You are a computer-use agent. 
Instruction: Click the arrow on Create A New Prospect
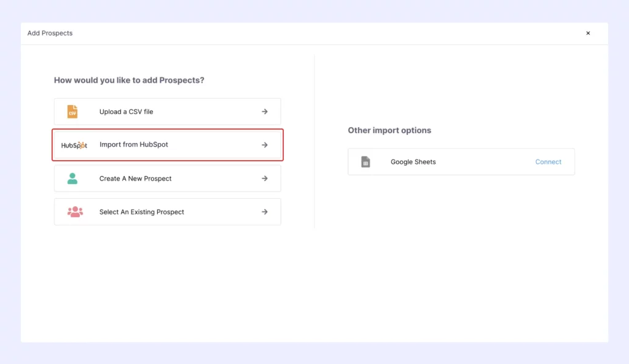tap(265, 178)
